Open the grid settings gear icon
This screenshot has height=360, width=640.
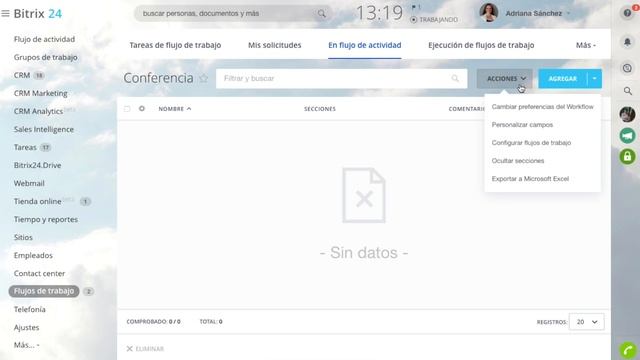point(142,109)
